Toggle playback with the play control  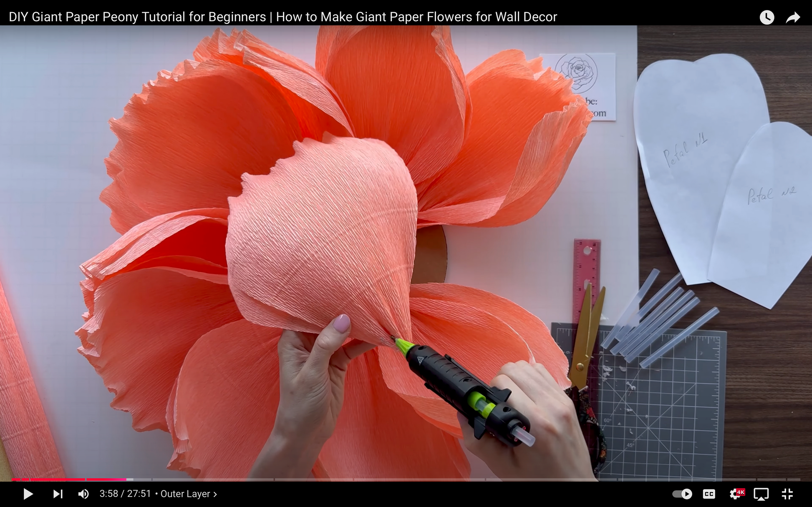pos(28,494)
